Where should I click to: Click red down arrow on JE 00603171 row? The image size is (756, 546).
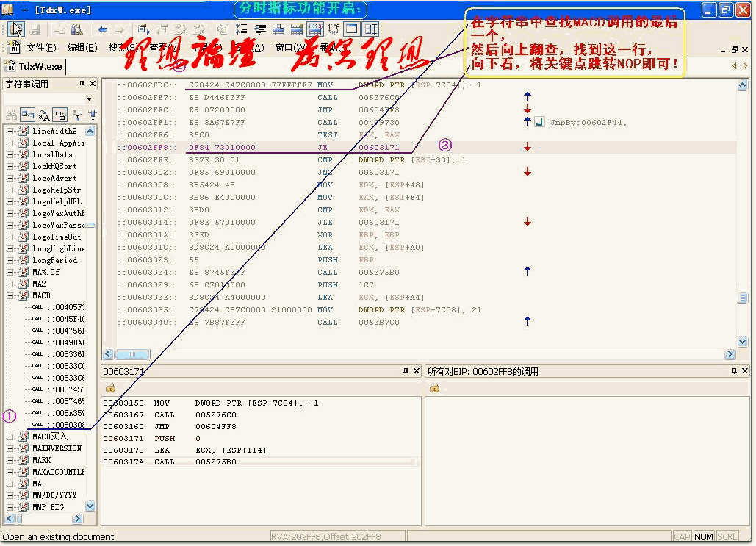[528, 147]
